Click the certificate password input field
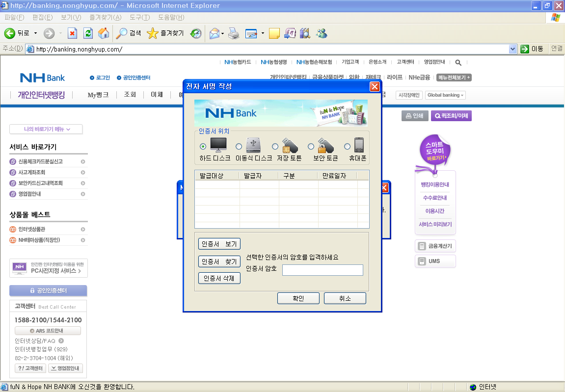Screen dimensions: 565x392 pyautogui.click(x=323, y=270)
